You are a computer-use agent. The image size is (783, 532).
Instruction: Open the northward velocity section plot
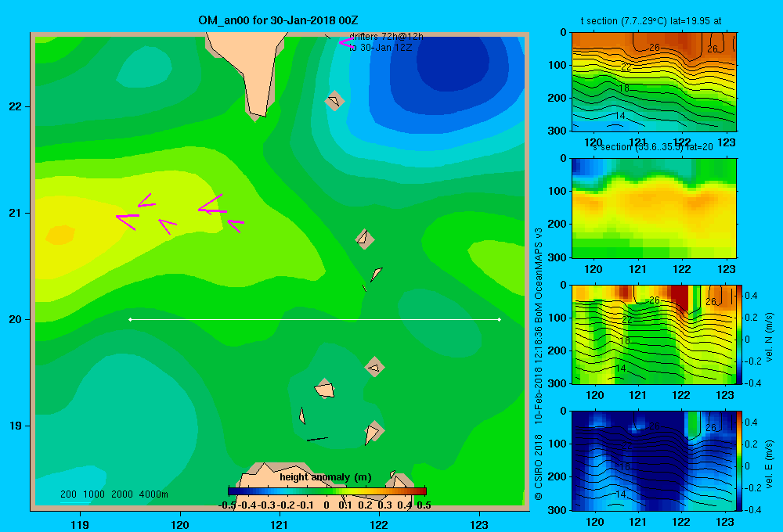[654, 334]
